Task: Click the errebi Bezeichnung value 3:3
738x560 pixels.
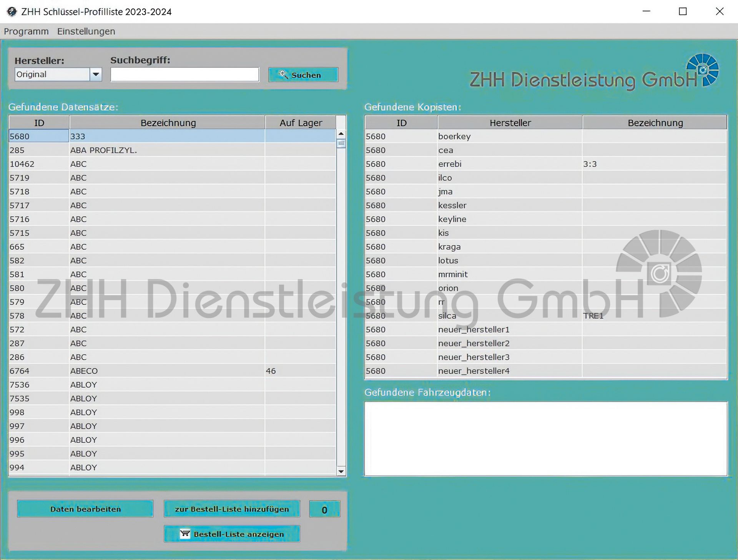Action: tap(590, 164)
